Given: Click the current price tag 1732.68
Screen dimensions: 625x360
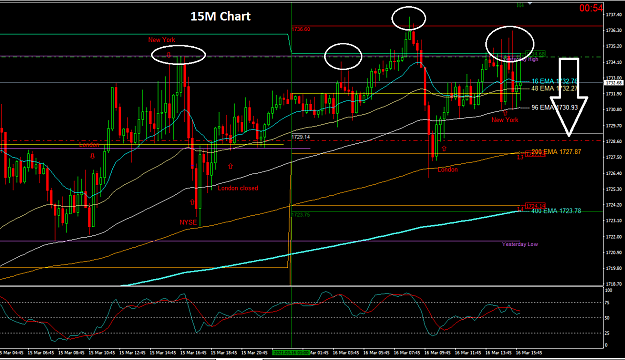Looking at the screenshot, I should point(613,83).
